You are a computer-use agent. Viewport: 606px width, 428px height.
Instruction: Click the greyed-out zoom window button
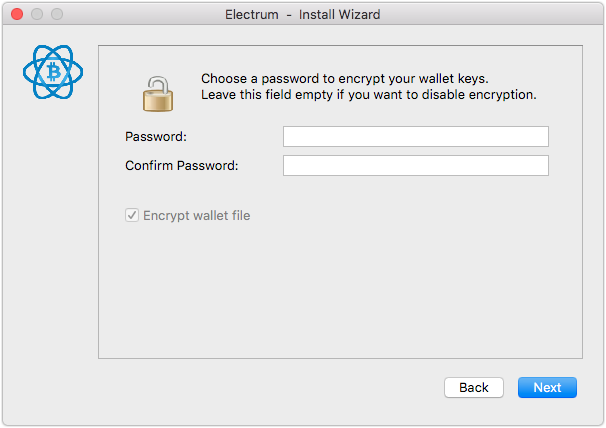[x=57, y=14]
